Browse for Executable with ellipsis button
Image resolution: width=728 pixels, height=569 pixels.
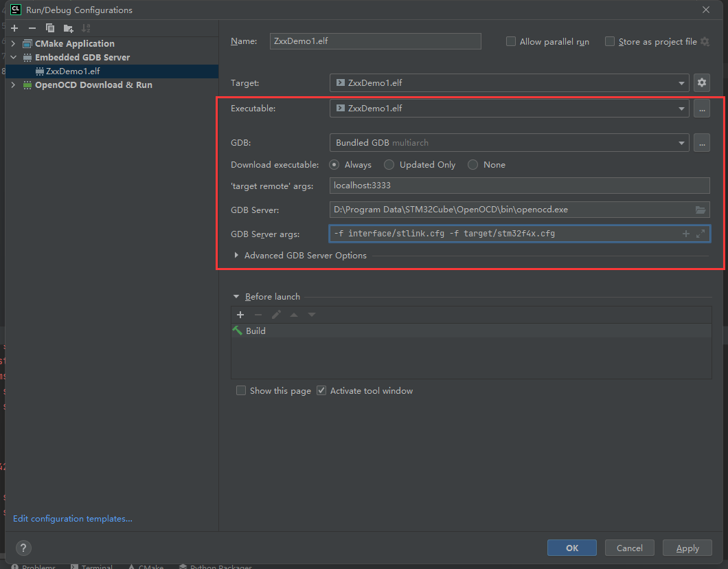pos(701,109)
